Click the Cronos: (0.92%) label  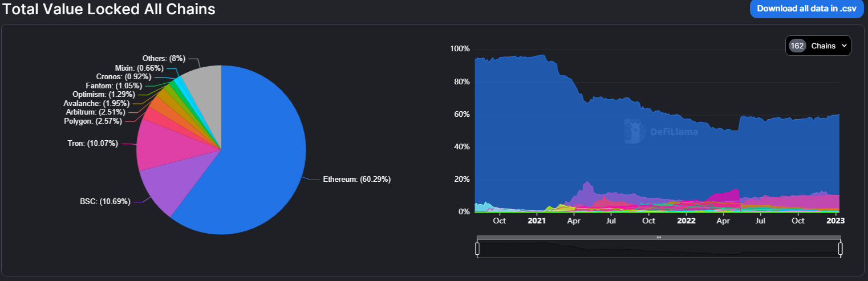click(124, 76)
